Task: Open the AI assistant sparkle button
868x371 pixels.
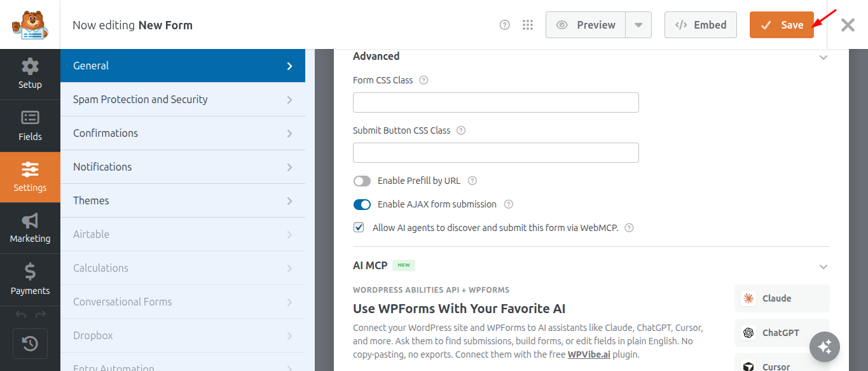Action: tap(825, 347)
